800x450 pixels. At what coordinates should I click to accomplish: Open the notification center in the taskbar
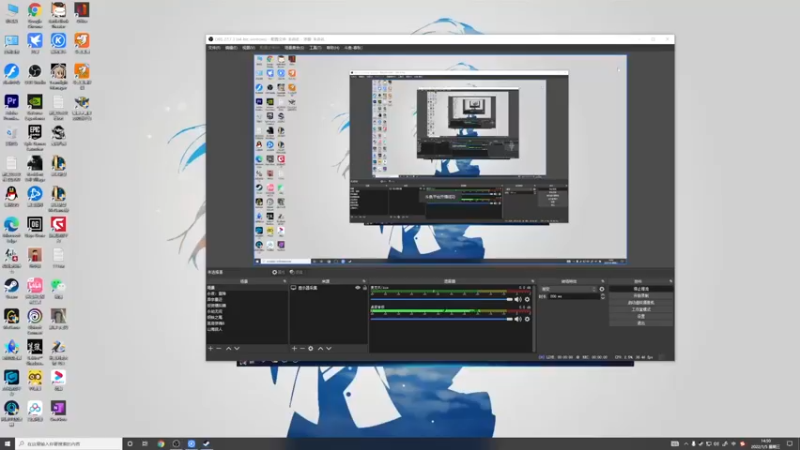click(790, 444)
